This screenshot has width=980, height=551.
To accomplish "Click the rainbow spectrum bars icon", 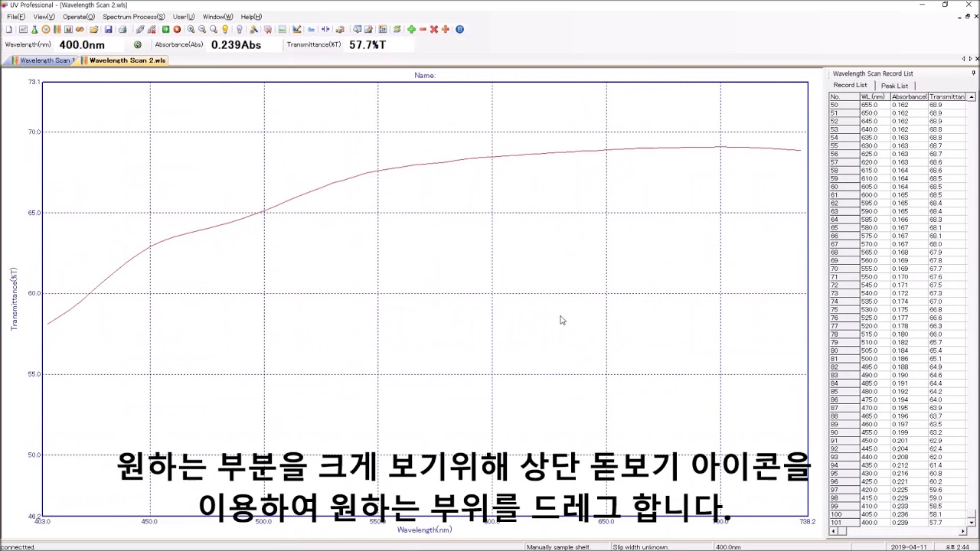I will [x=57, y=29].
